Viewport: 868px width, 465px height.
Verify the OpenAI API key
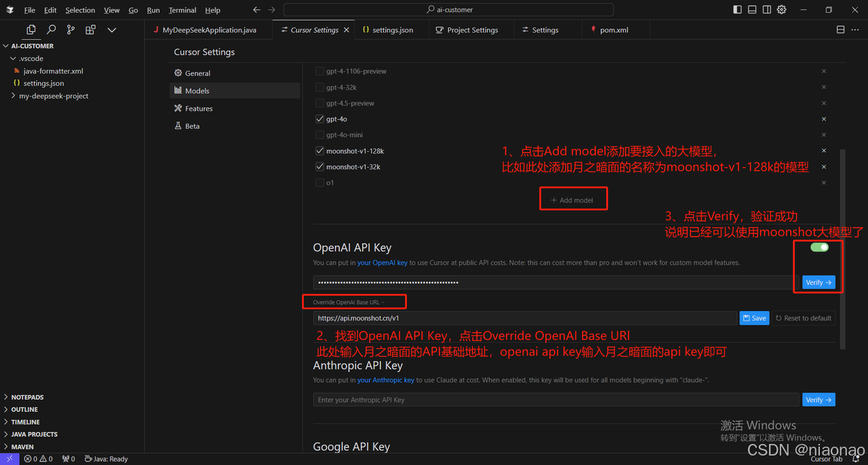818,283
